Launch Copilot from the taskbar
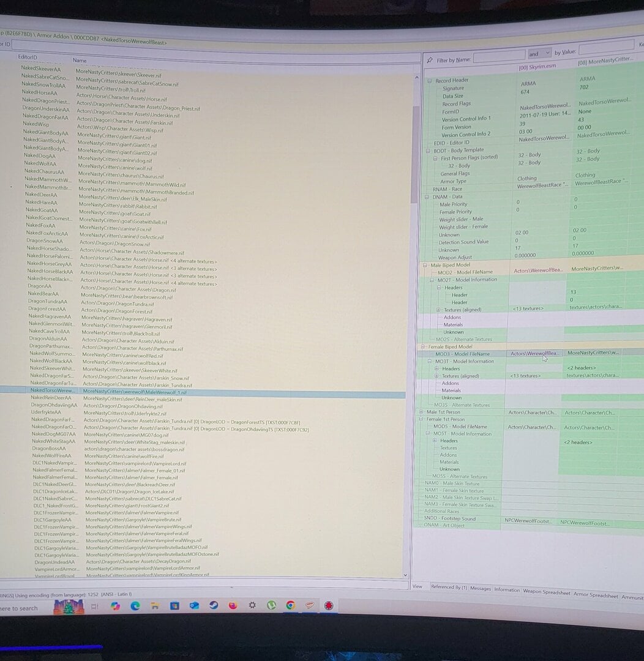644x661 pixels. [115, 606]
